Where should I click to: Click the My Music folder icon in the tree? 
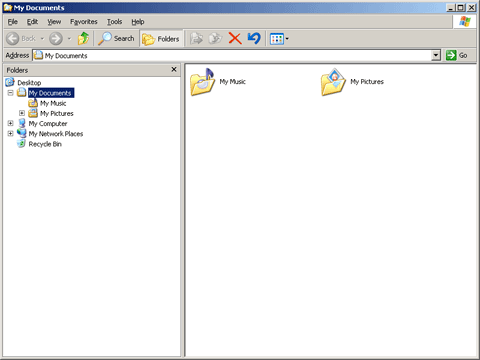[x=33, y=103]
